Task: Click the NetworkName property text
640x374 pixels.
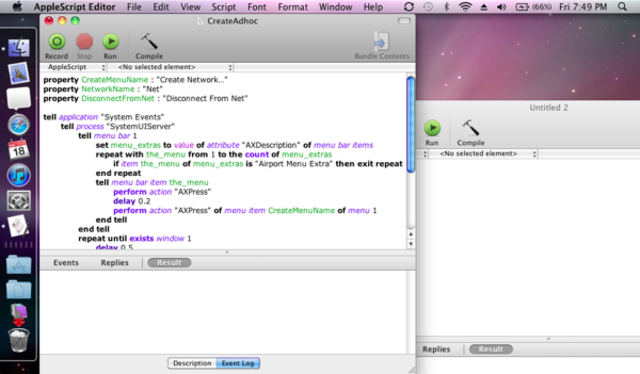Action: coord(108,89)
